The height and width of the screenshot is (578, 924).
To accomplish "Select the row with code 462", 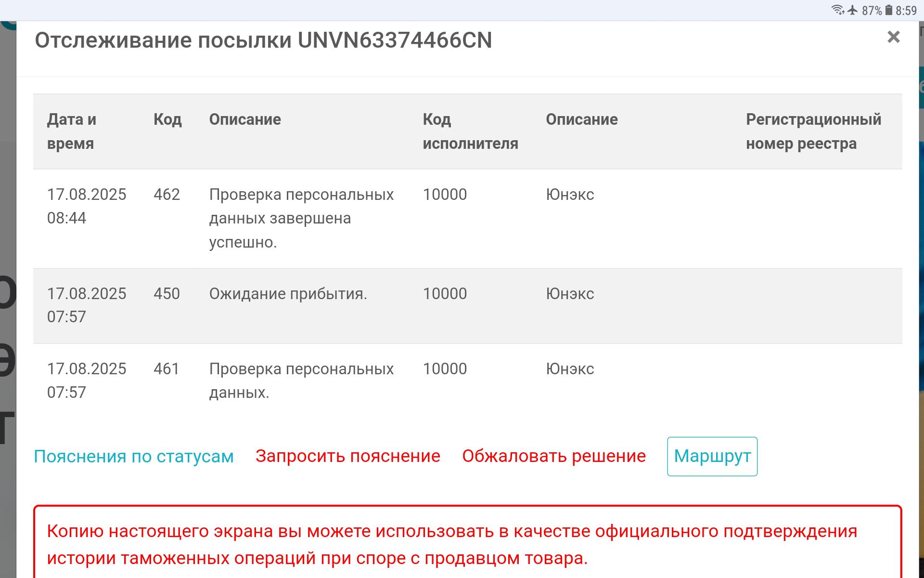I will click(167, 195).
